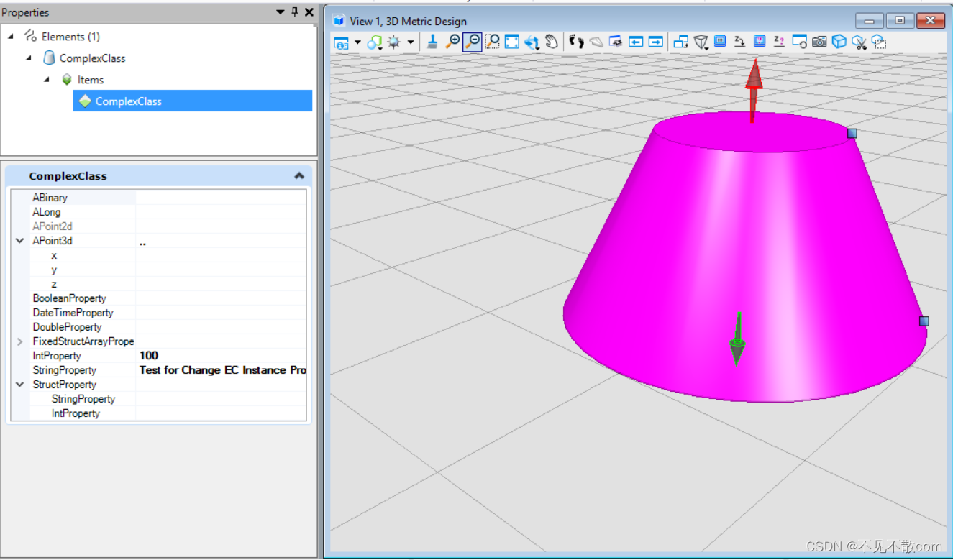
Task: Click the nested IntProperty under StructProperty
Action: 76,413
